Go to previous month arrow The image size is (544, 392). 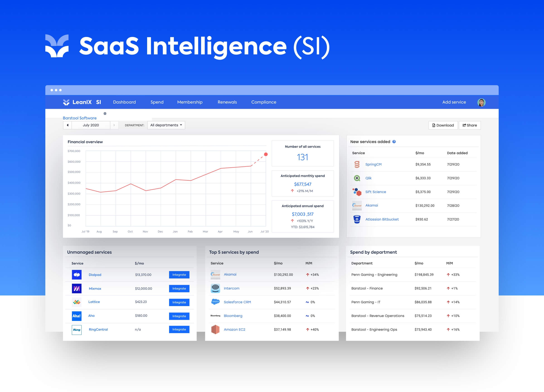click(x=67, y=125)
